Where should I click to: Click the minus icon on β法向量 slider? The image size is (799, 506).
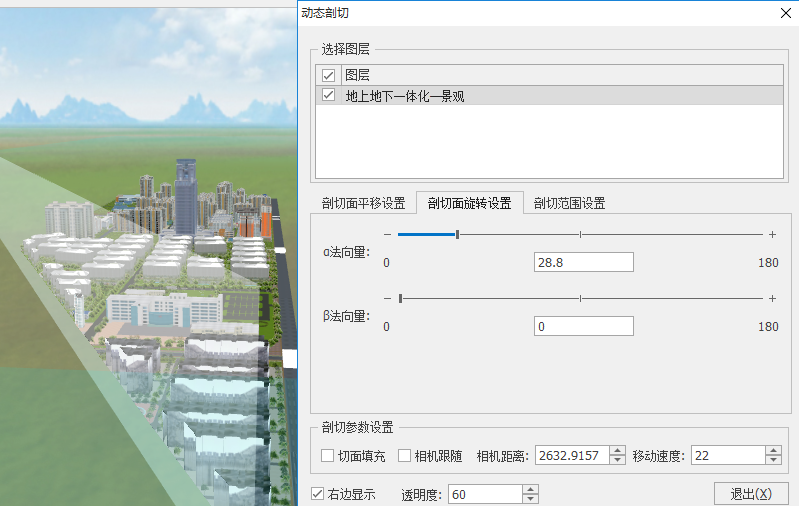[x=386, y=298]
